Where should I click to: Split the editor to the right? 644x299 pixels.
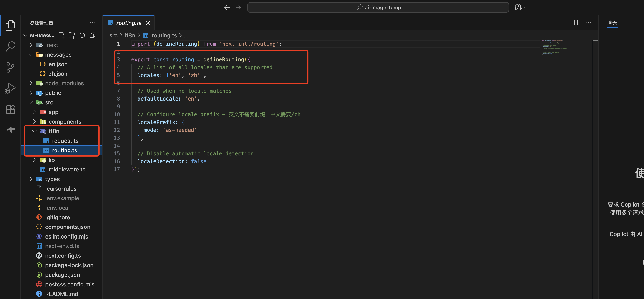point(577,23)
